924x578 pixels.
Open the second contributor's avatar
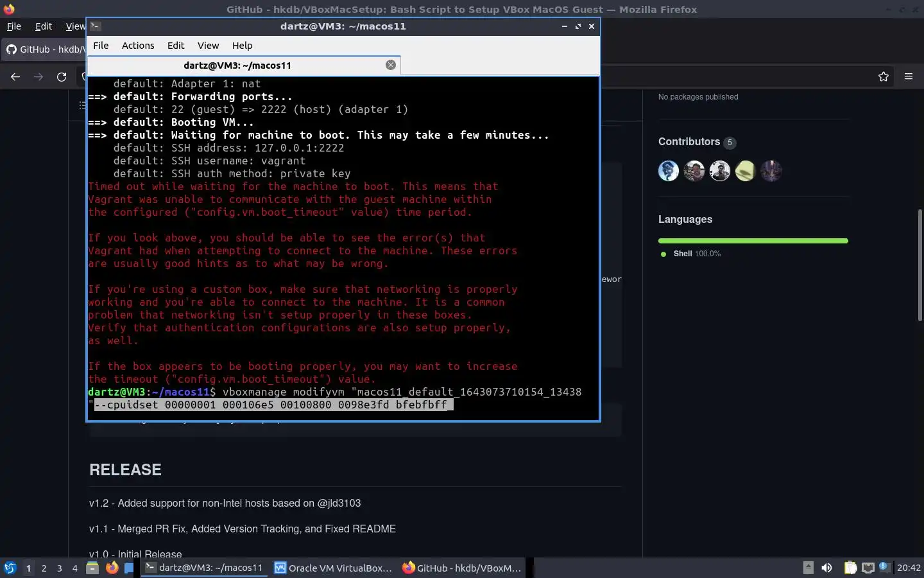[x=694, y=171]
